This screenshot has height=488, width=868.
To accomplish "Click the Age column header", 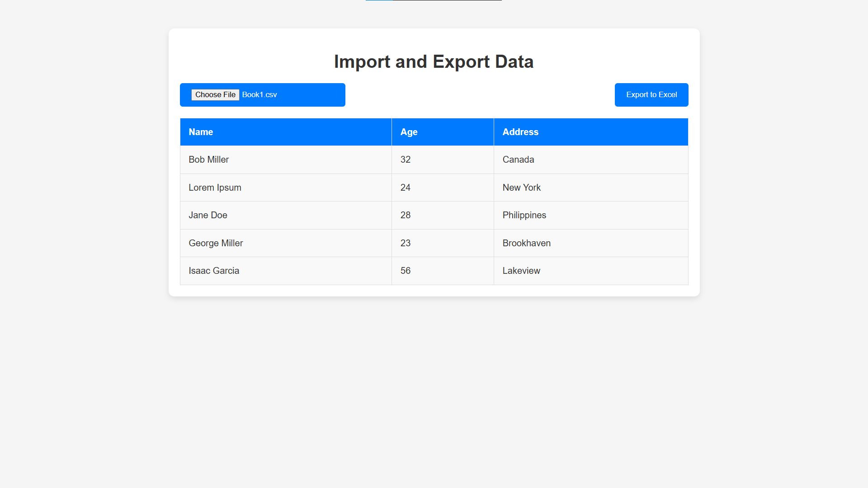I will point(443,132).
